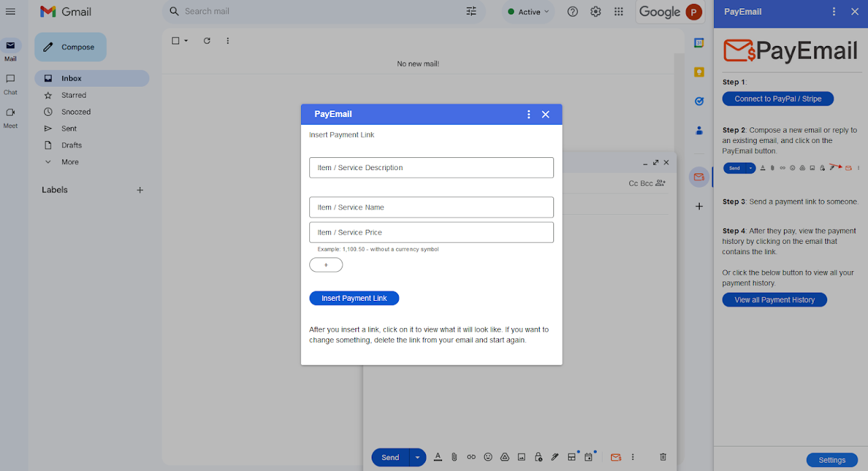Open the select messages dropdown arrow

tap(186, 41)
